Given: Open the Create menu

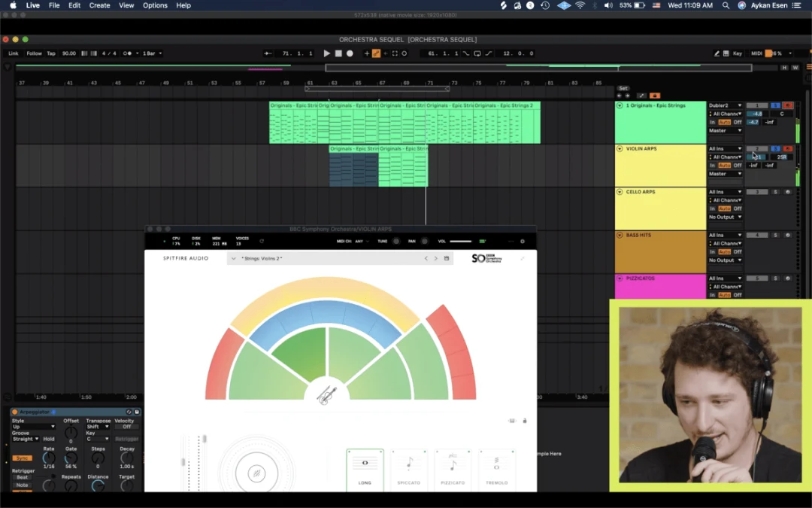Looking at the screenshot, I should [99, 5].
